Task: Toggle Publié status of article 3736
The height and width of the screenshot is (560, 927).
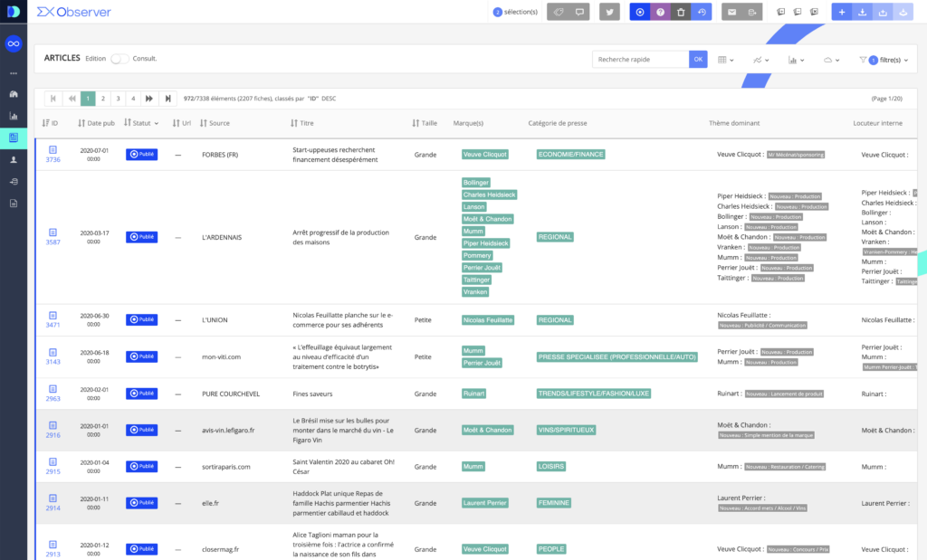Action: pos(141,155)
